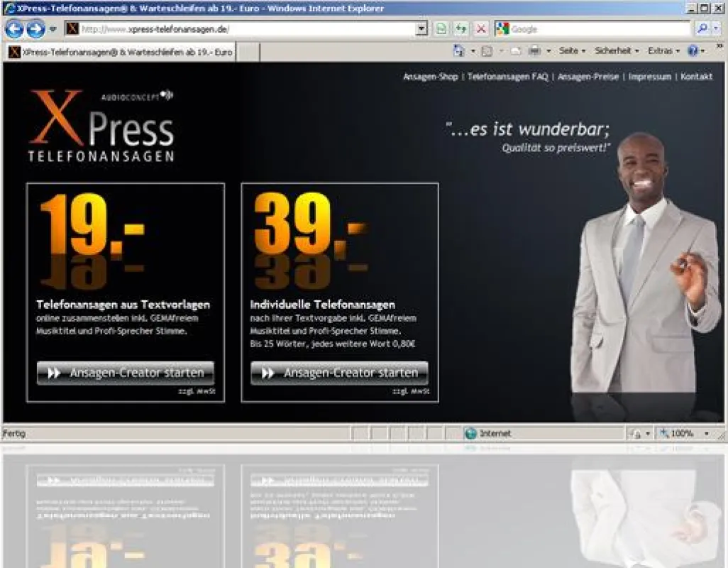Open the security icon dropdown in status bar

[x=648, y=434]
